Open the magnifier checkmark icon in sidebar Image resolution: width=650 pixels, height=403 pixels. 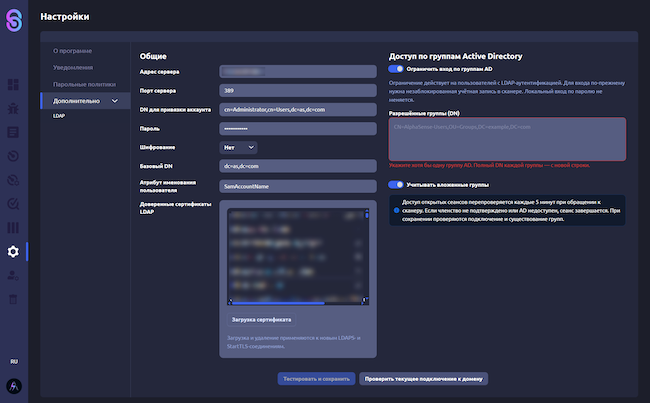tap(13, 204)
